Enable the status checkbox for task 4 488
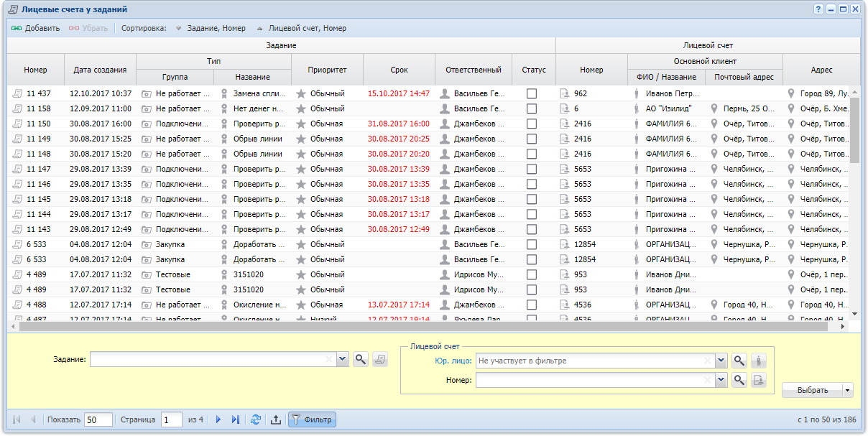This screenshot has width=868, height=436. [x=532, y=305]
